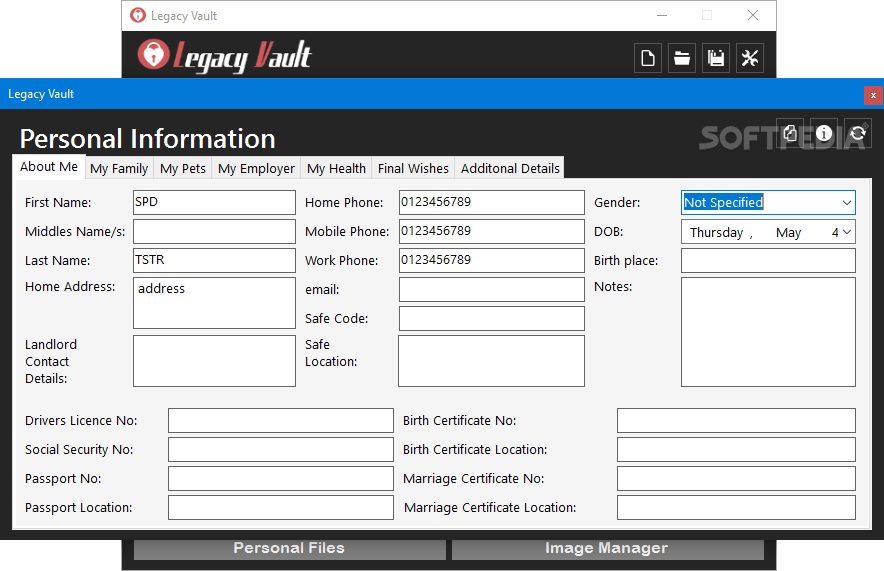Expand the DOB date picker arrow
Viewport: 884px width, 571px height.
pyautogui.click(x=847, y=232)
